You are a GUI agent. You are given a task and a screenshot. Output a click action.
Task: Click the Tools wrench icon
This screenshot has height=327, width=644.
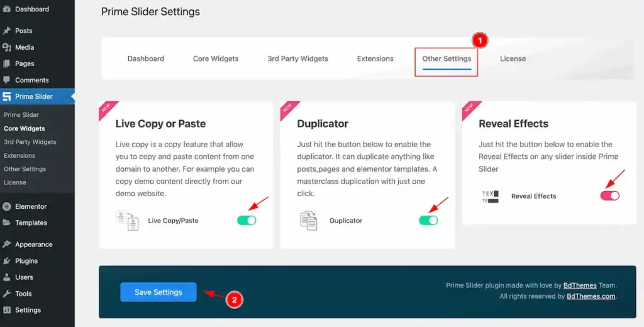point(6,294)
